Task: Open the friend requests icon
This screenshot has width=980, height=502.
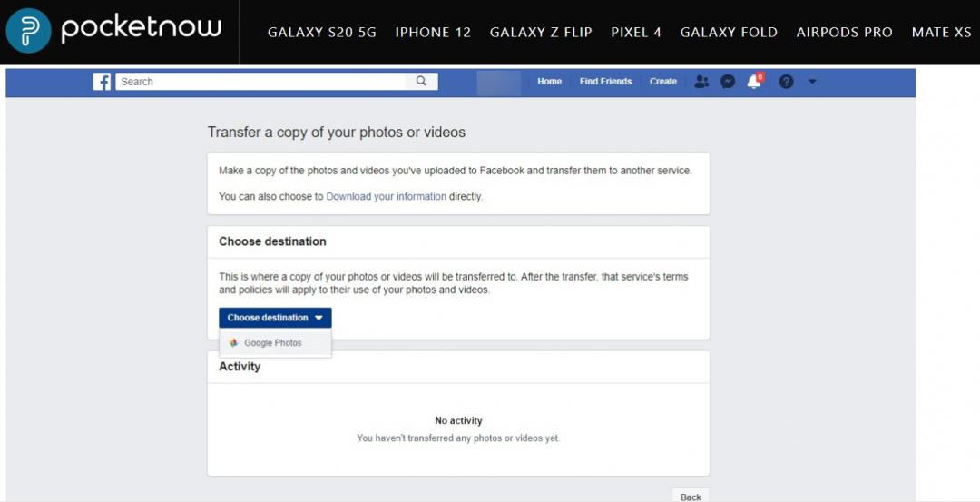Action: pos(701,82)
